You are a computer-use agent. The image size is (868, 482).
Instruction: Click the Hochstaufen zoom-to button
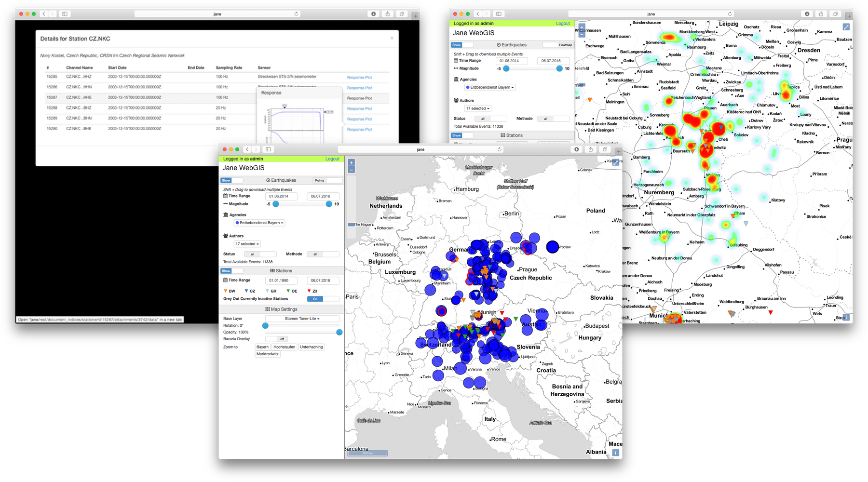pyautogui.click(x=284, y=347)
